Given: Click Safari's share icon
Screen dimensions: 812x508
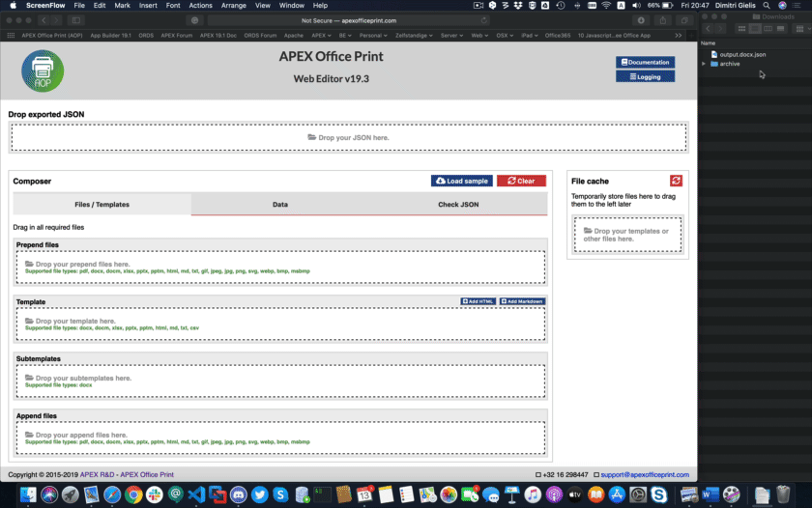Looking at the screenshot, I should [663, 20].
